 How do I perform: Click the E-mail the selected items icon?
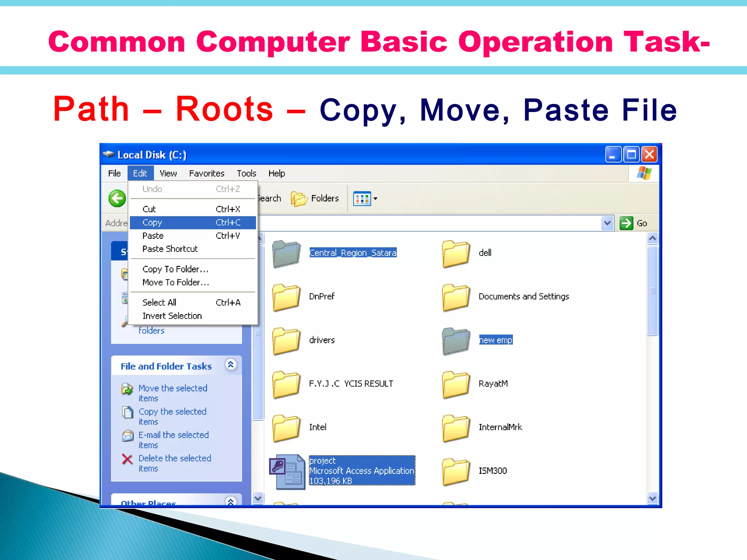tap(127, 436)
